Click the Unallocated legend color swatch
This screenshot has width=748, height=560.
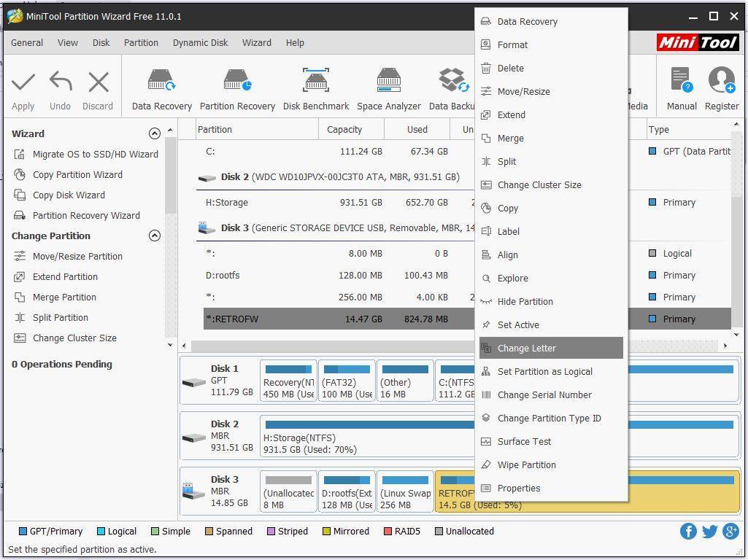(x=439, y=531)
